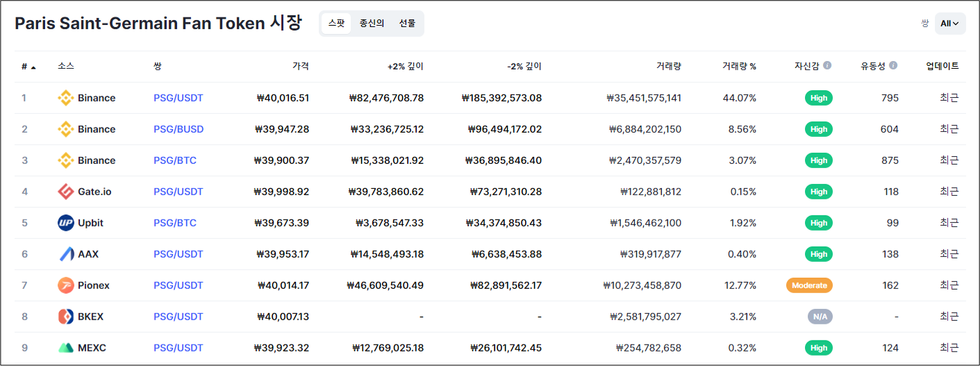
Task: Switch to the 선물 tab
Action: pyautogui.click(x=407, y=24)
